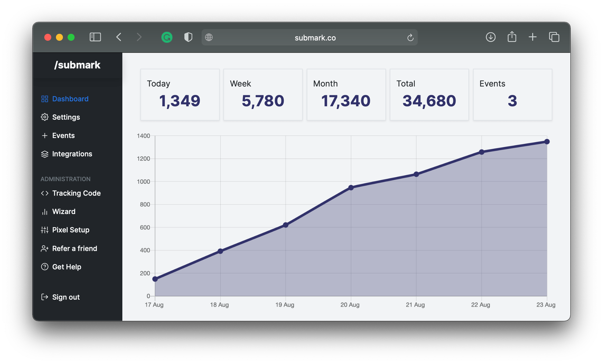Select the plus icon next to Events
This screenshot has width=603, height=364.
(x=45, y=135)
